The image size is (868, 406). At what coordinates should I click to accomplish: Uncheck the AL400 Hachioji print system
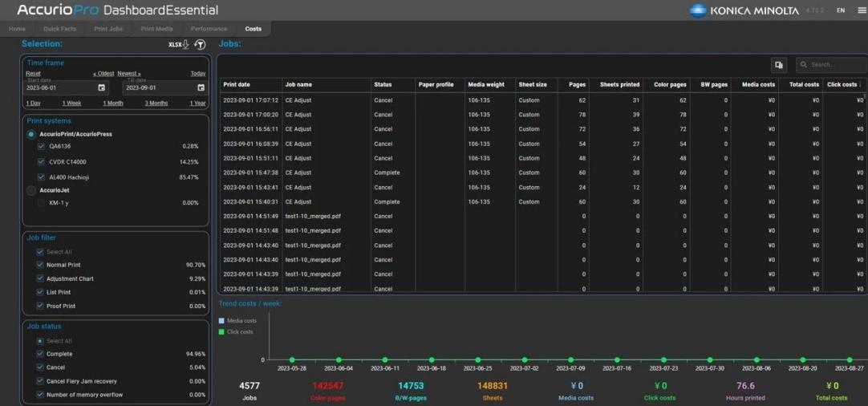click(41, 177)
